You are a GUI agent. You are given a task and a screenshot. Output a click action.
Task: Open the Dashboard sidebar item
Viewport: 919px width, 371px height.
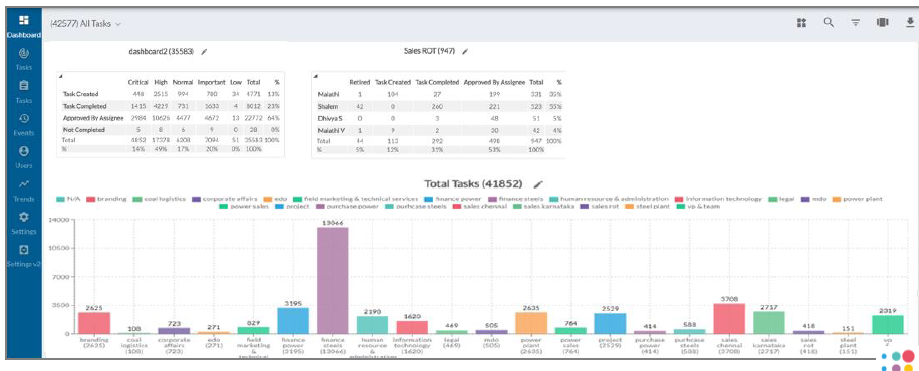click(23, 26)
